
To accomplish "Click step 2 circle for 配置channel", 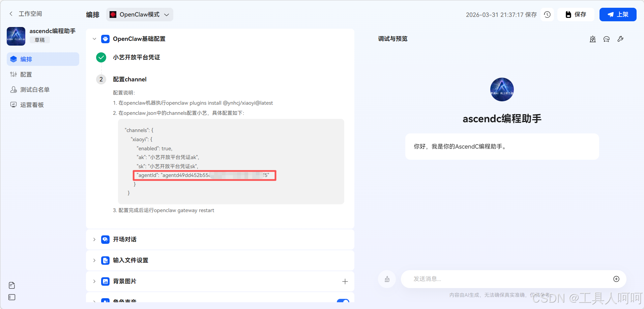I will coord(101,79).
